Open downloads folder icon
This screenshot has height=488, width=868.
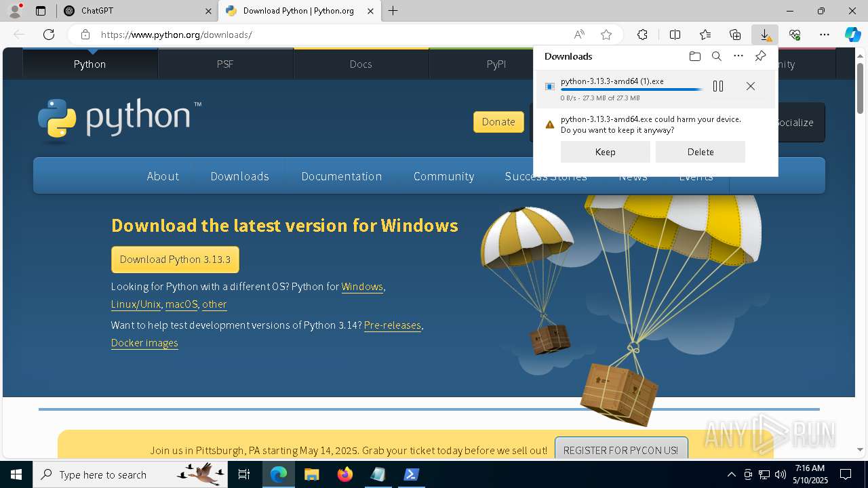point(695,56)
